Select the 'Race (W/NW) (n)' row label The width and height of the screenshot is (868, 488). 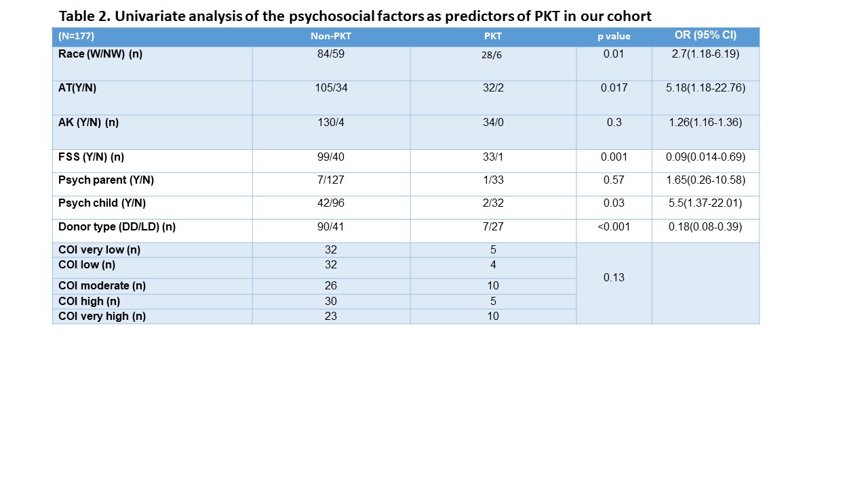[100, 54]
